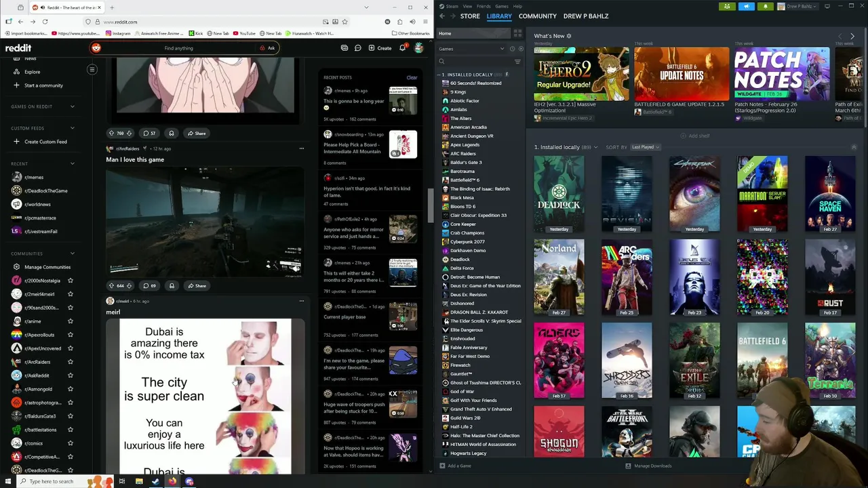Open options menu on the meirl post
Viewport: 868px width, 488px height.
[x=302, y=301]
